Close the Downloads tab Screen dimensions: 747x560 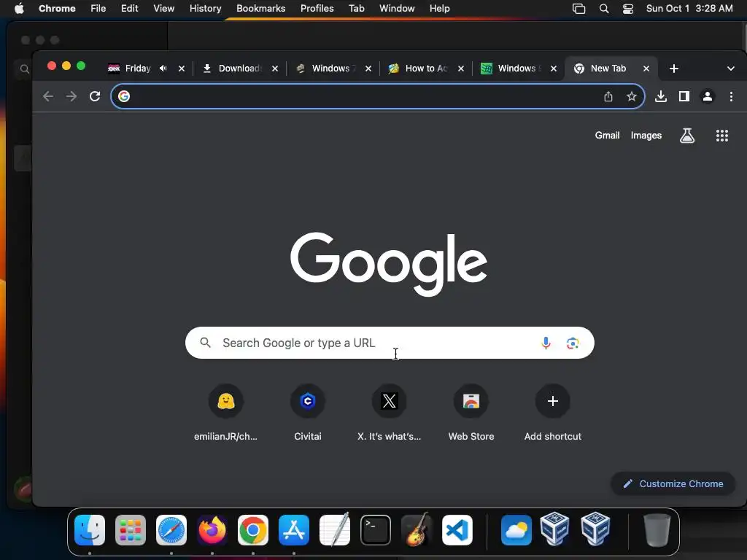tap(275, 69)
